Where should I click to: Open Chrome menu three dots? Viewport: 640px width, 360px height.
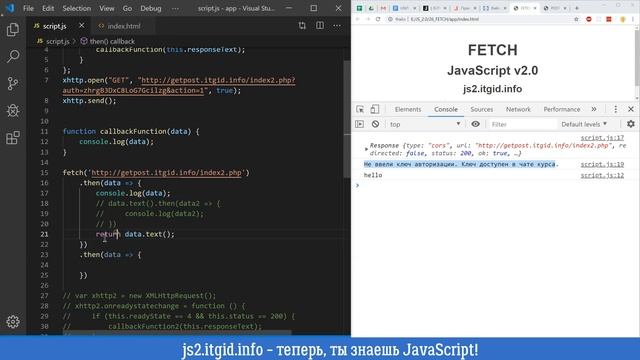point(633,19)
